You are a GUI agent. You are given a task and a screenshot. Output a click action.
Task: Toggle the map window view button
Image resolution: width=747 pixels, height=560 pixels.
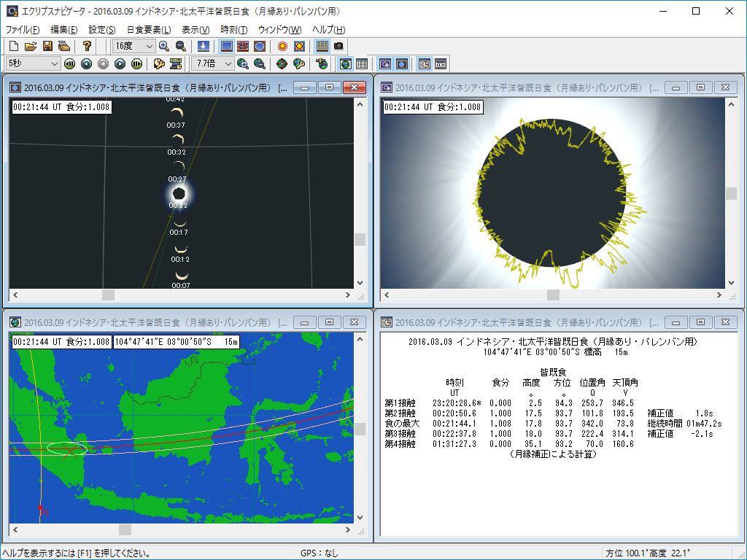tap(346, 64)
